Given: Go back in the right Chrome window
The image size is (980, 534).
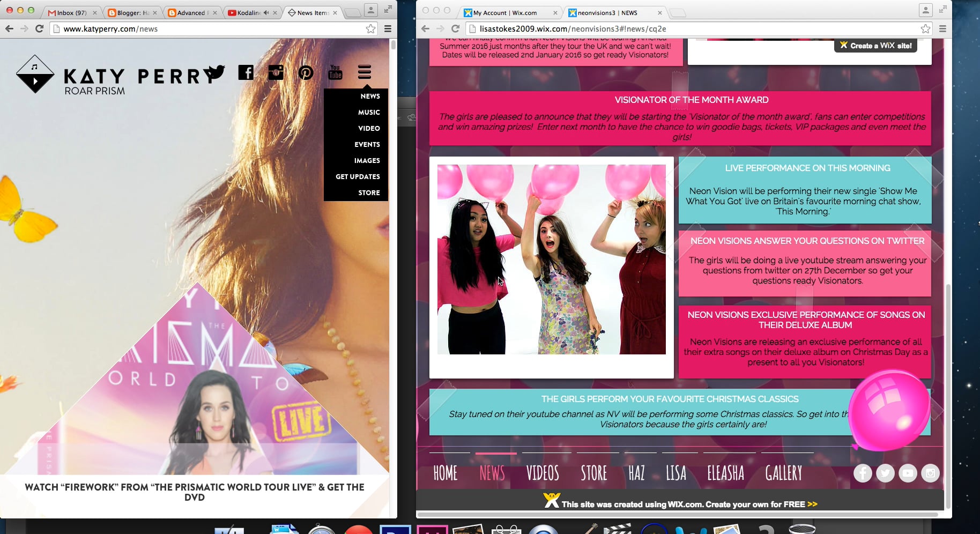Looking at the screenshot, I should point(425,28).
